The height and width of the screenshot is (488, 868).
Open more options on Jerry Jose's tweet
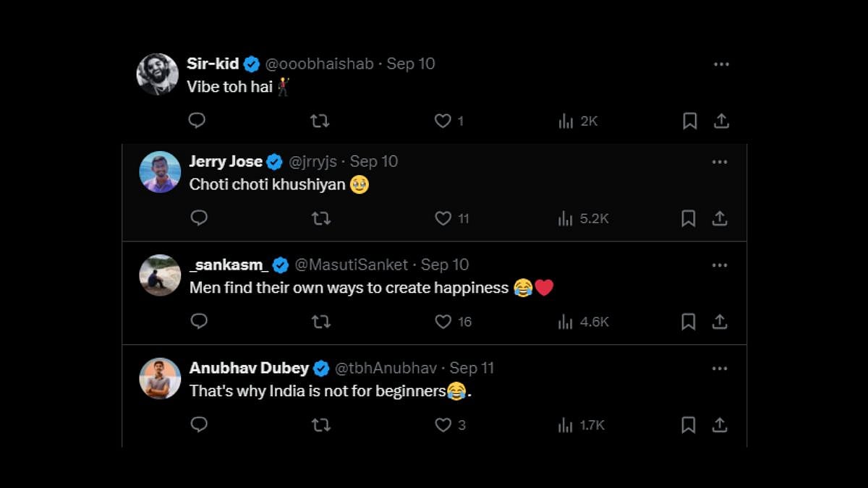tap(720, 162)
